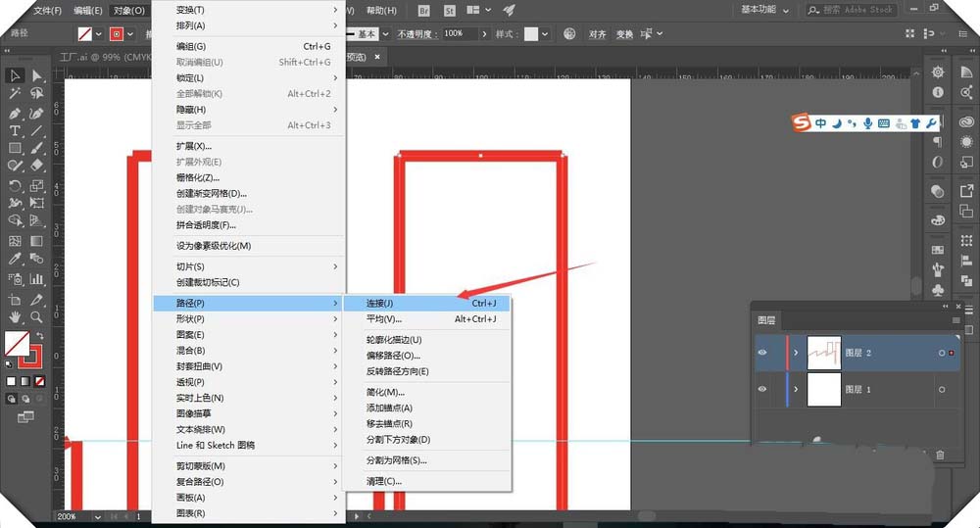Open Adobe Stock via St icon
Screen dimensions: 980x528
(x=450, y=11)
